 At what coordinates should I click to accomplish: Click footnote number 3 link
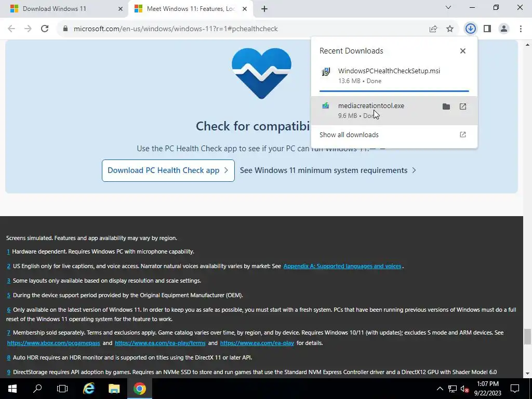point(8,281)
